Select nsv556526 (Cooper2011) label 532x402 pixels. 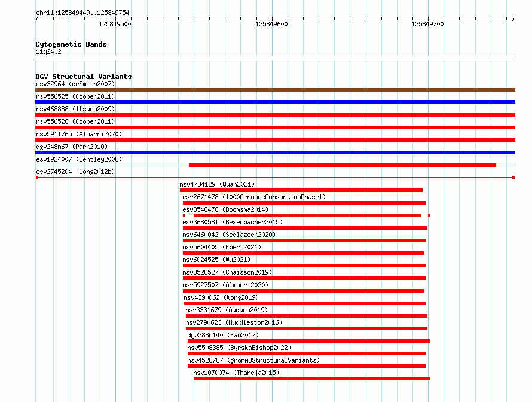coord(75,121)
